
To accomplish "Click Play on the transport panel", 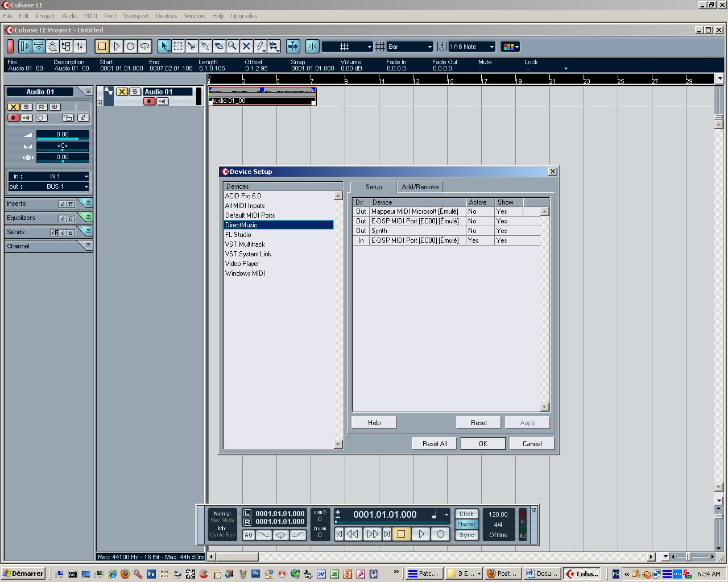I will (x=421, y=534).
